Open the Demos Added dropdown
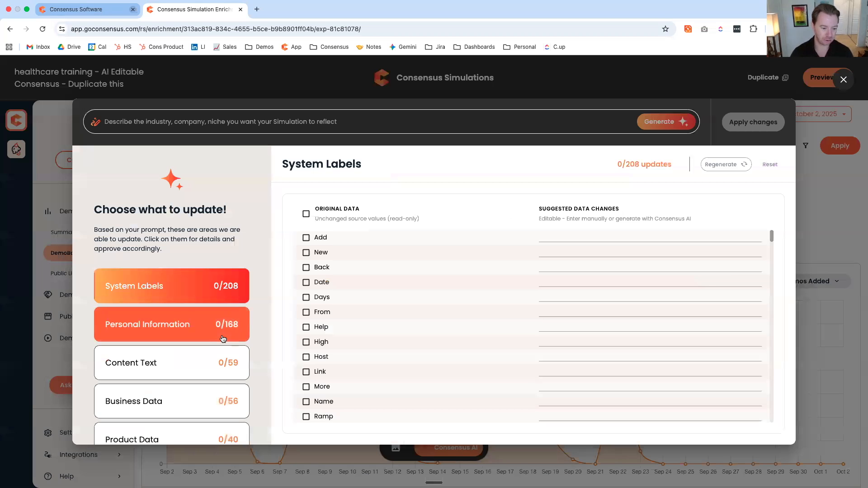The height and width of the screenshot is (488, 868). coord(838,281)
